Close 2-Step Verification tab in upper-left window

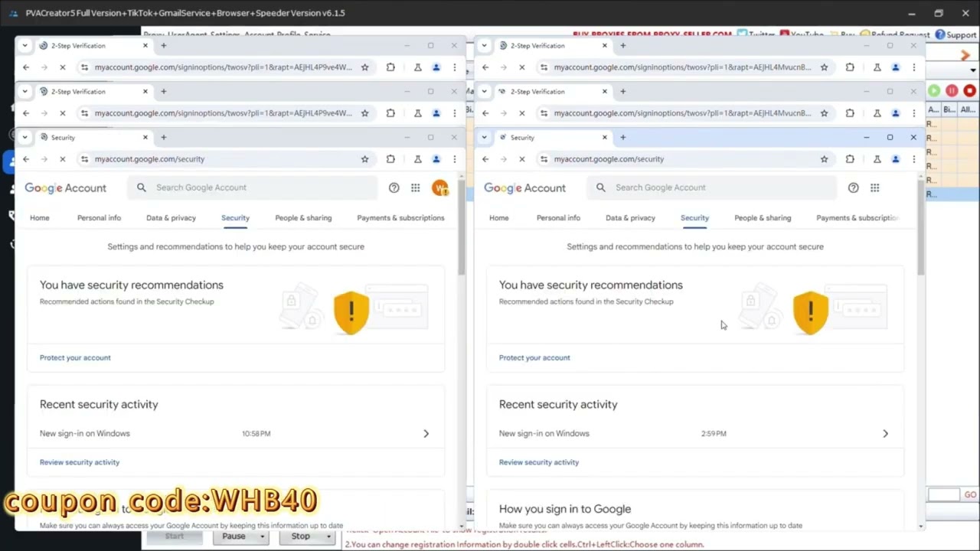[x=145, y=46]
